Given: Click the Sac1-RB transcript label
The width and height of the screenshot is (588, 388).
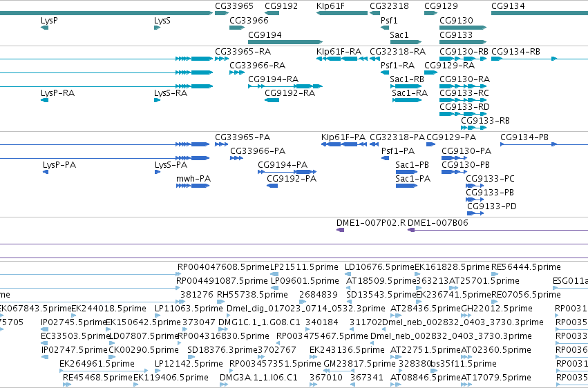Looking at the screenshot, I should click(x=407, y=79).
